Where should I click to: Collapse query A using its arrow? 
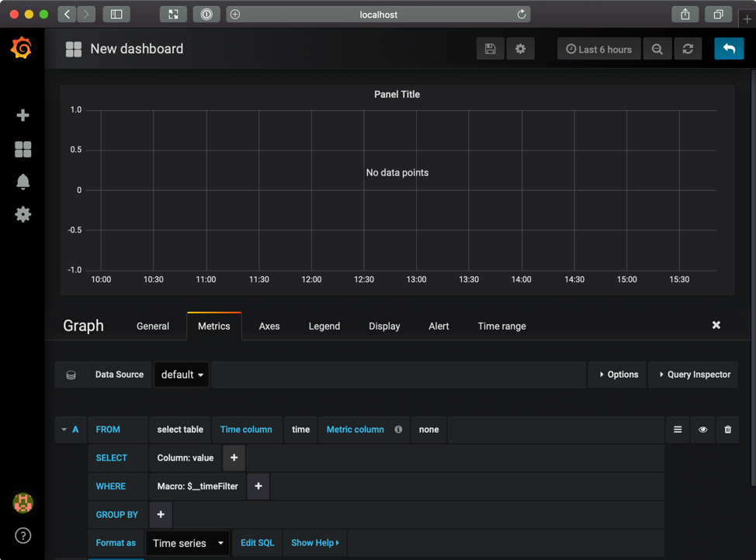pyautogui.click(x=64, y=429)
